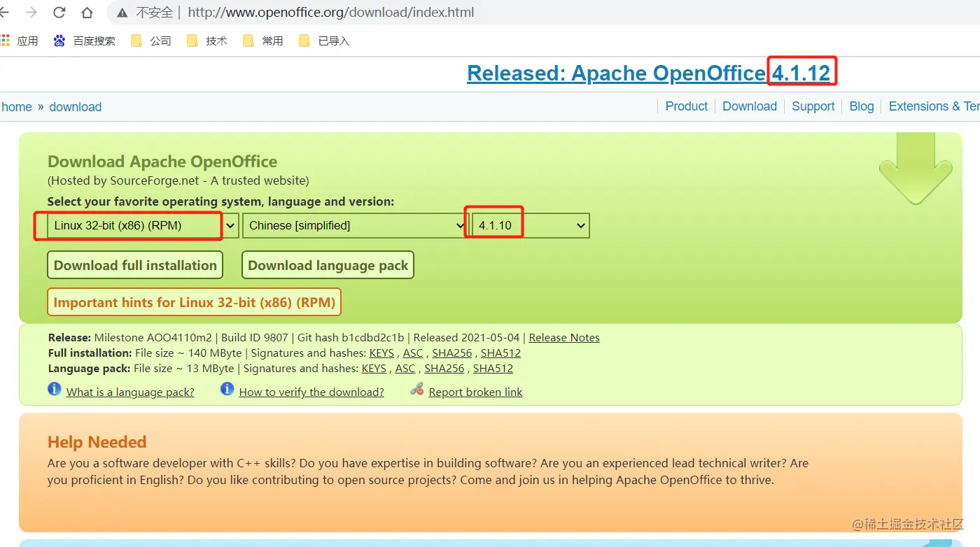Open the 已导入 bookmarks folder
The image size is (980, 547).
click(324, 41)
